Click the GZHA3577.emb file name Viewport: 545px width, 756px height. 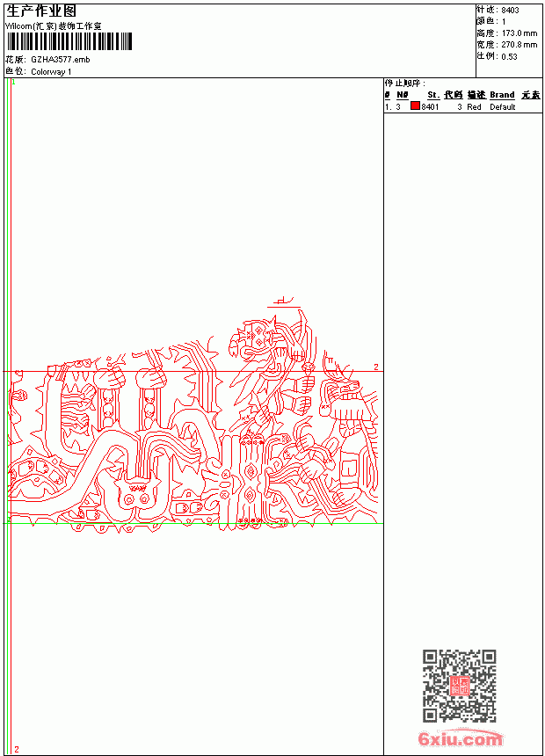[61, 60]
